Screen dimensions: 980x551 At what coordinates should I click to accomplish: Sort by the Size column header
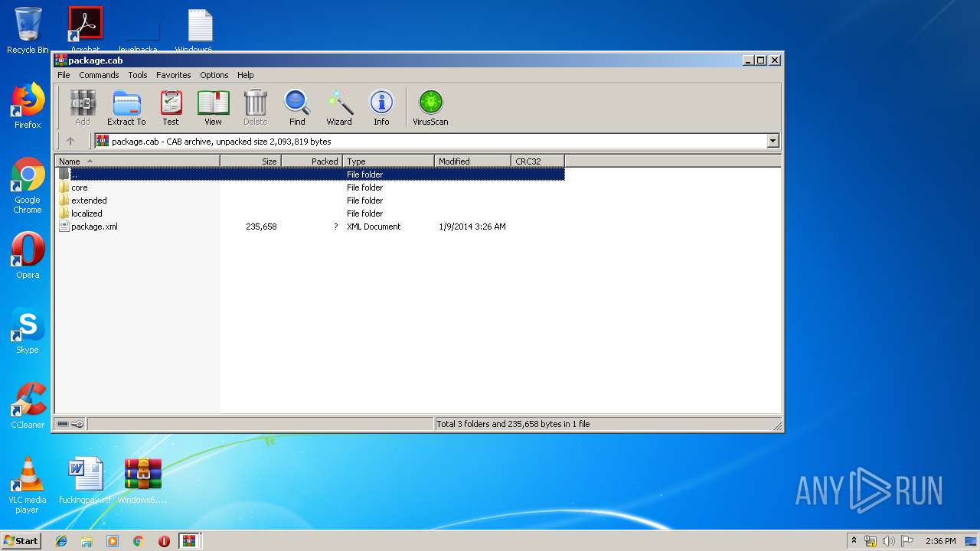(250, 161)
